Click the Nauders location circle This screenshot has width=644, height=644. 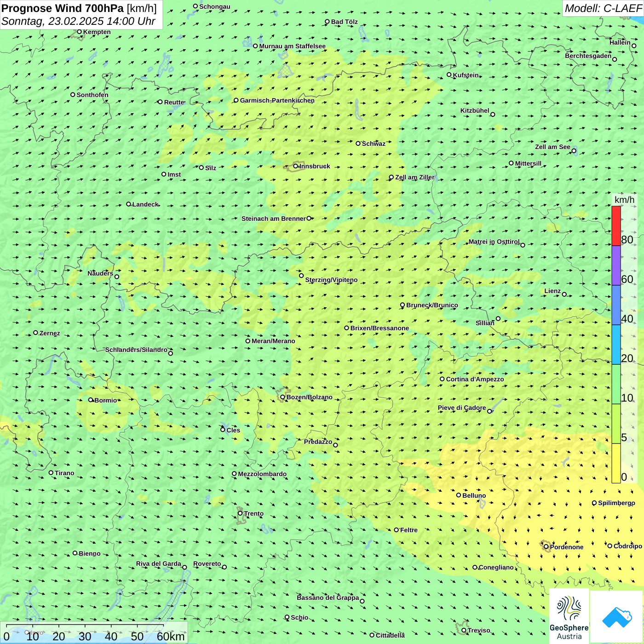click(x=117, y=276)
